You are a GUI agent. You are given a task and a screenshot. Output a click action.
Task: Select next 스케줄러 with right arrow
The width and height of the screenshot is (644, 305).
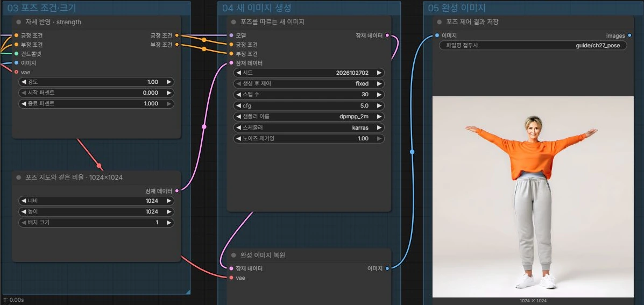point(379,127)
